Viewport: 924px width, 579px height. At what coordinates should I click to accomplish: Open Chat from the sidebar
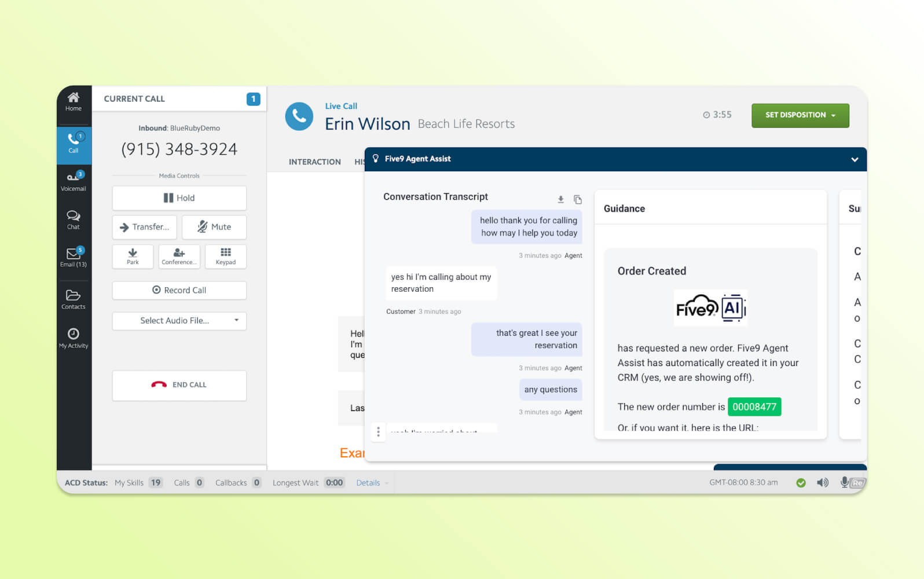pyautogui.click(x=74, y=220)
